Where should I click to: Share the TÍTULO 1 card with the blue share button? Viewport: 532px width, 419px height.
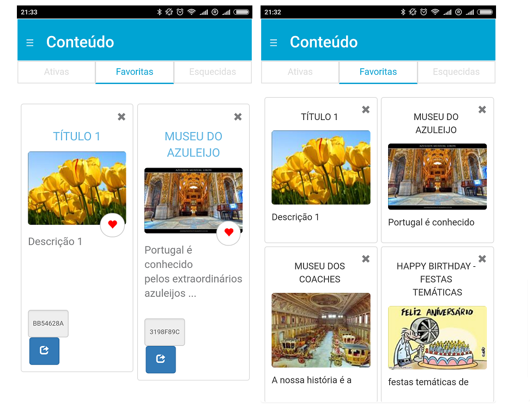point(45,351)
